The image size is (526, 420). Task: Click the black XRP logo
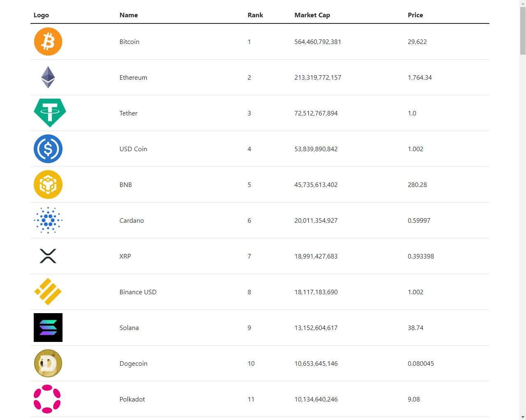pos(48,256)
